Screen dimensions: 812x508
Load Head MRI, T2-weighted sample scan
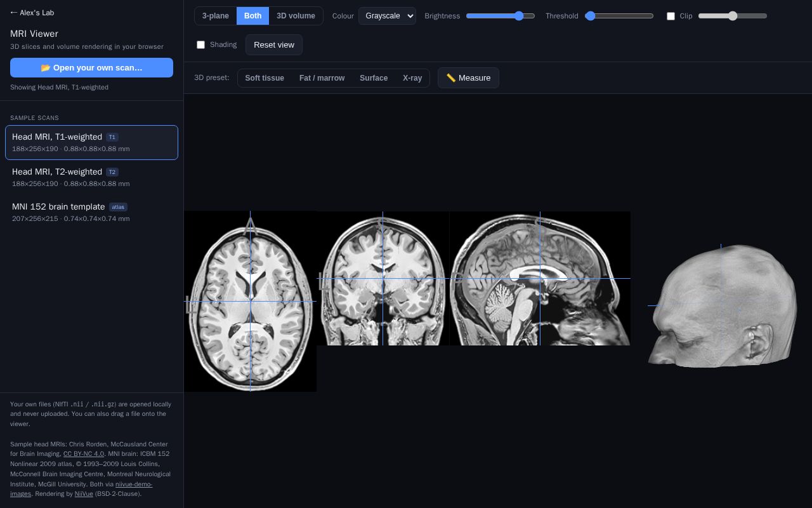click(91, 177)
